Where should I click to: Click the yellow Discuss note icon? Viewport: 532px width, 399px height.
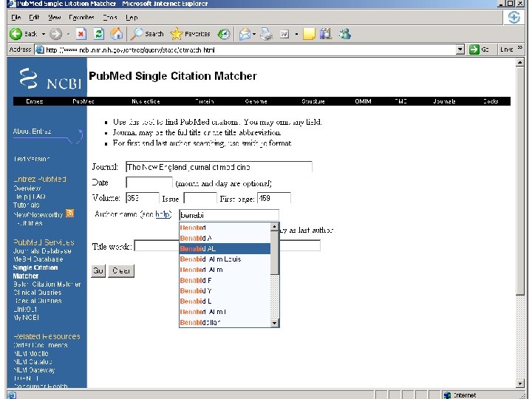(x=309, y=34)
